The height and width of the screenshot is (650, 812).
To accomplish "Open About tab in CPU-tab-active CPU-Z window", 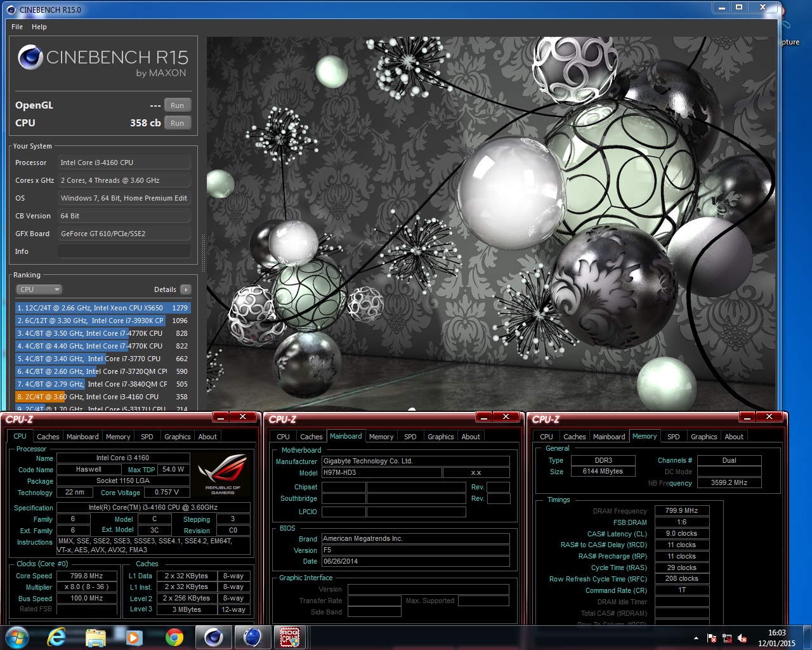I will (207, 437).
